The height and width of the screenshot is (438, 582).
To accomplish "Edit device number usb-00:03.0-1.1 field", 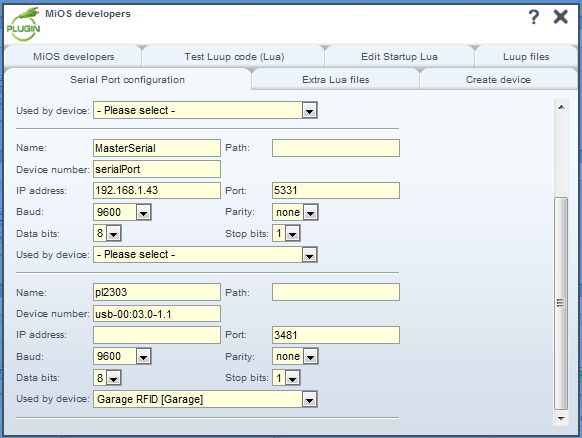I will (x=157, y=314).
